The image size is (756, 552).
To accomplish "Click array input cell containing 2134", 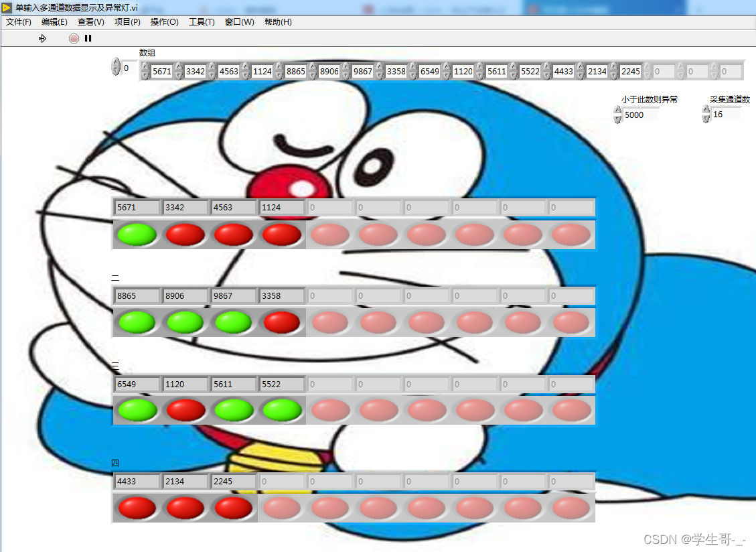I will 597,72.
